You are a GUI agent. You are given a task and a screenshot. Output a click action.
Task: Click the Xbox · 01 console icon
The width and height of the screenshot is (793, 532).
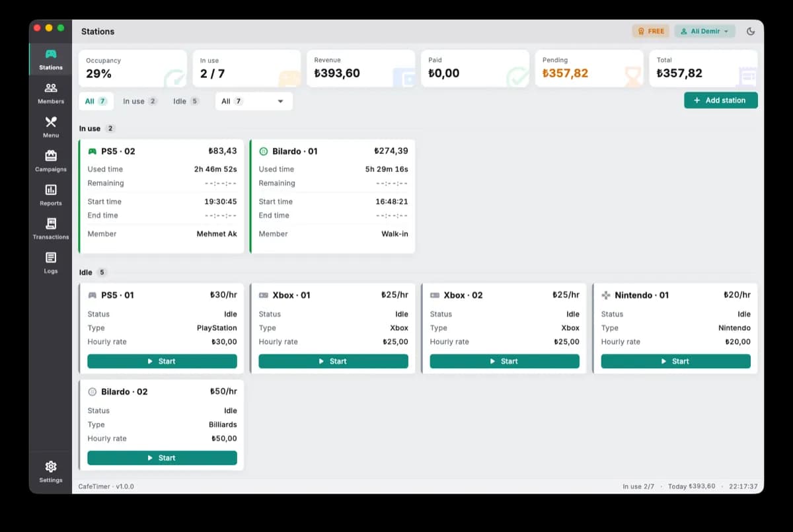(x=264, y=295)
